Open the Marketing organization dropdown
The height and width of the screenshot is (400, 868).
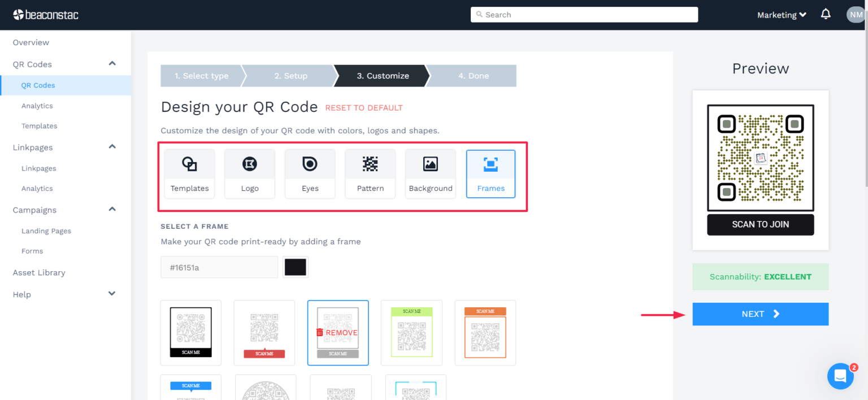782,15
